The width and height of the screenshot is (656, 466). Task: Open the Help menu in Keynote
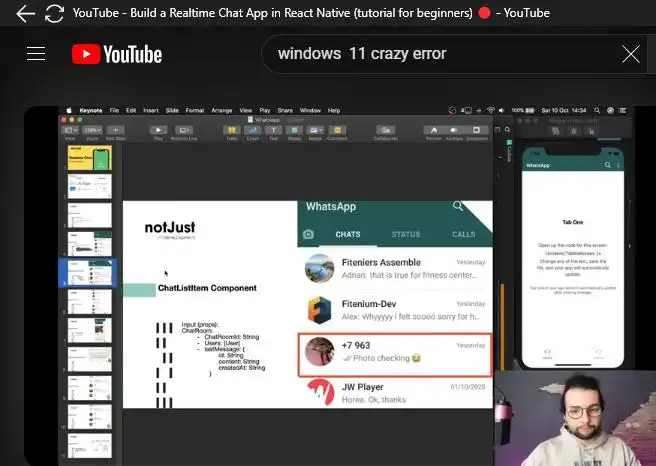coord(334,110)
